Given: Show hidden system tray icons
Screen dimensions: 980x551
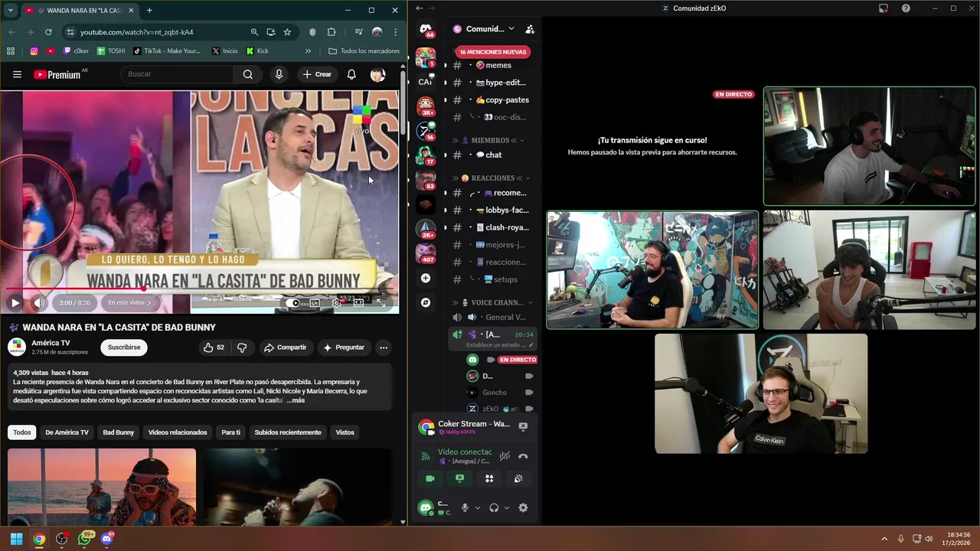Looking at the screenshot, I should (884, 539).
